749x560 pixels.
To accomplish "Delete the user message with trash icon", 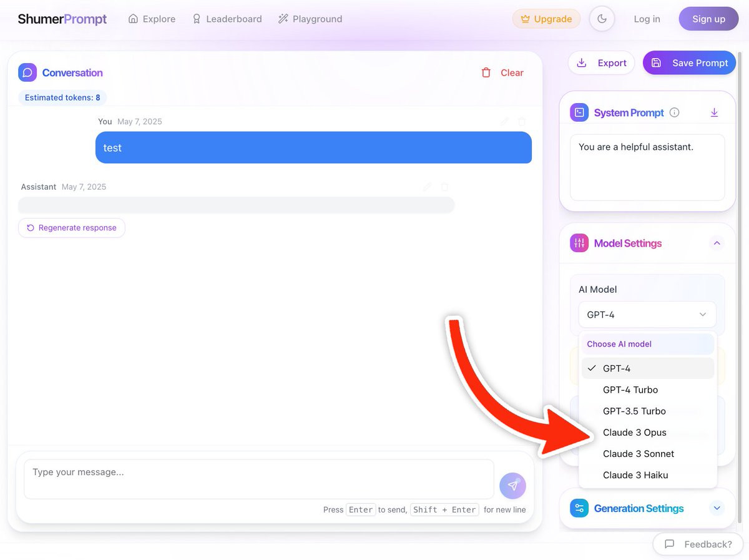I will click(522, 121).
